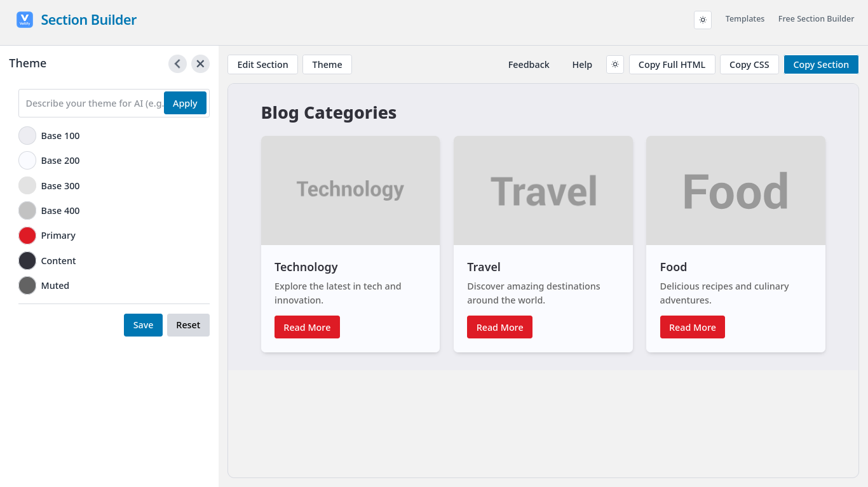The width and height of the screenshot is (868, 487).
Task: Click the Technology card title
Action: [x=306, y=267]
